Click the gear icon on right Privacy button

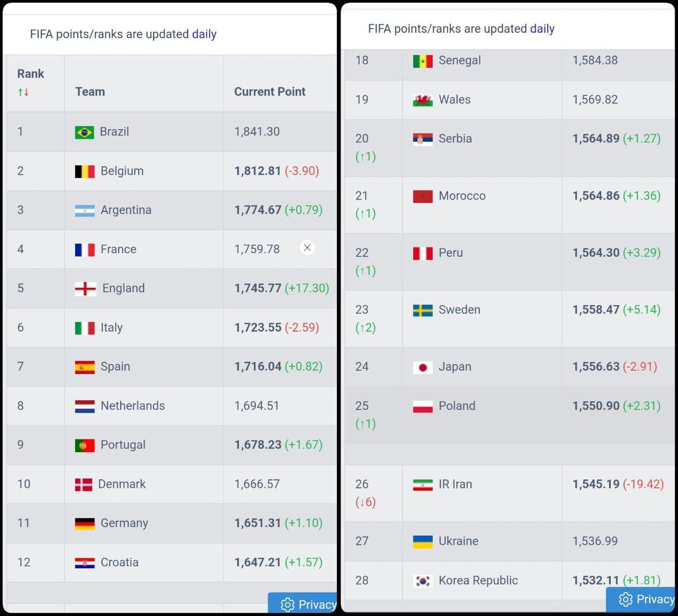[x=625, y=599]
